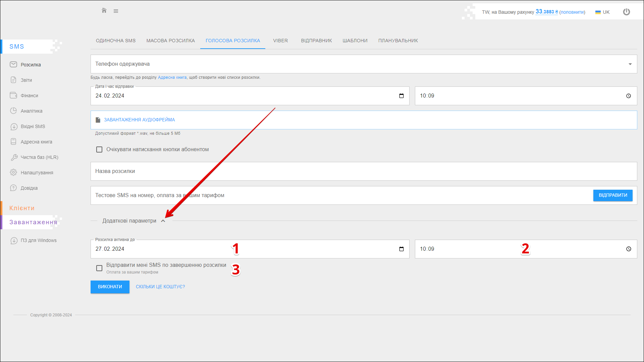Check send me SMS on completion
This screenshot has height=362, width=644.
(99, 268)
